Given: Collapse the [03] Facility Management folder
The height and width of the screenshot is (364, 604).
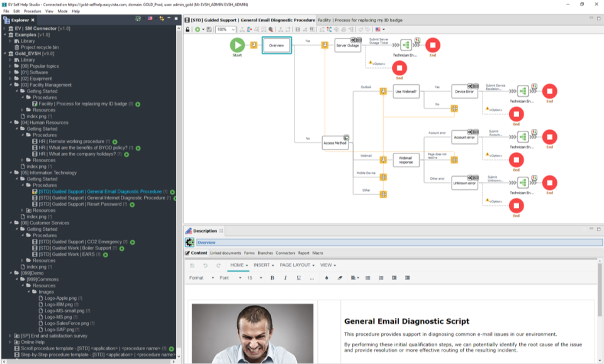Looking at the screenshot, I should 11,85.
